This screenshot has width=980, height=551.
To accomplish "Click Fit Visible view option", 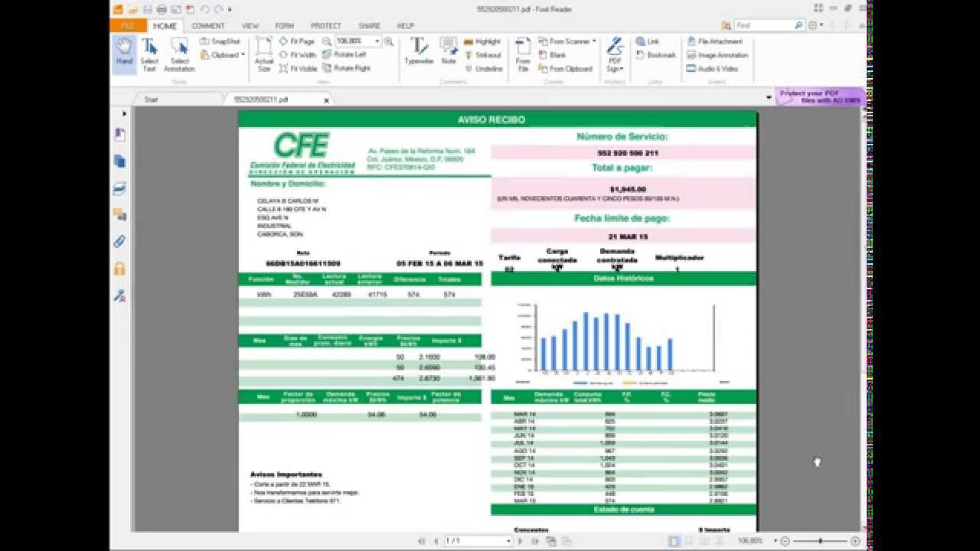I will pyautogui.click(x=298, y=68).
